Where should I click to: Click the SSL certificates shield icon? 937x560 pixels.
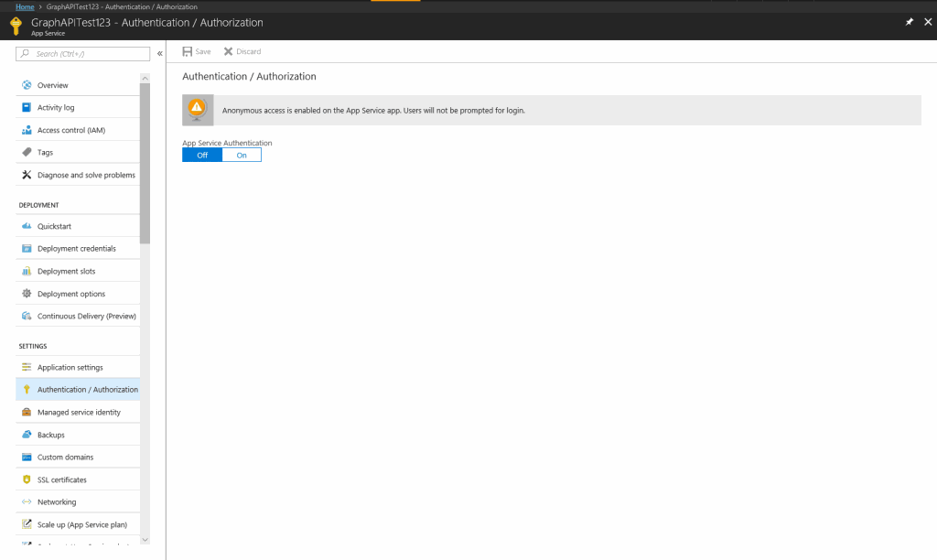point(27,479)
